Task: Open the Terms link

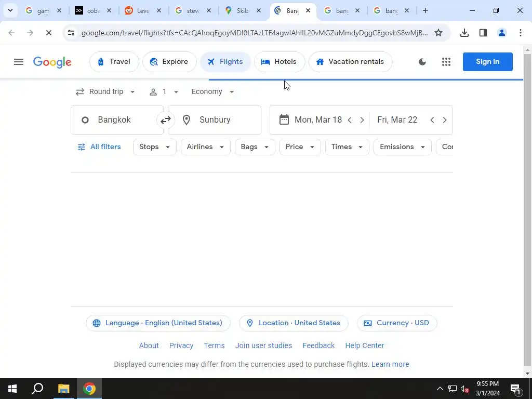Action: [214, 345]
